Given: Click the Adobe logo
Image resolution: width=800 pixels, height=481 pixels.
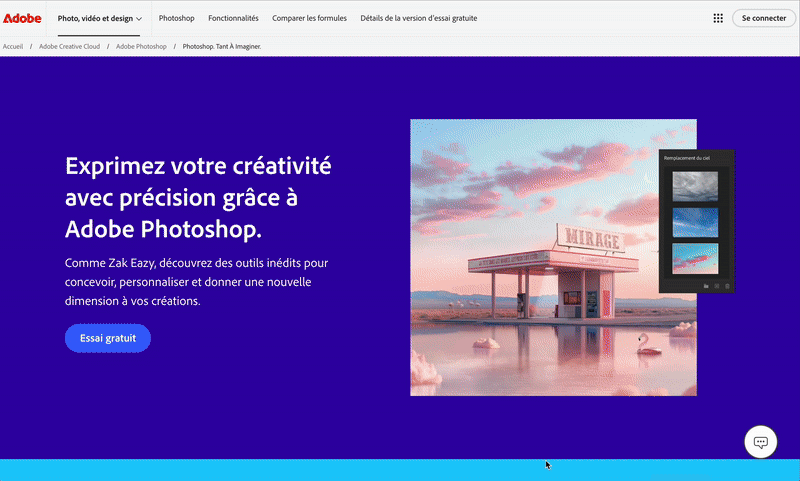Looking at the screenshot, I should point(22,18).
